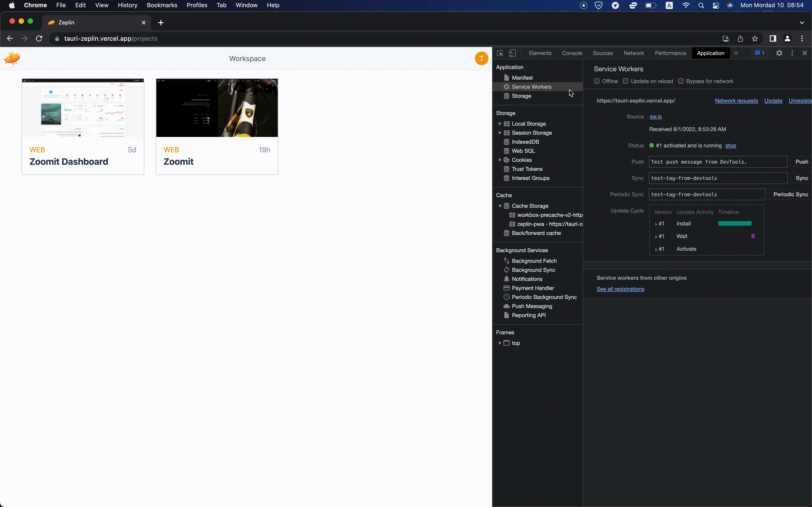Open the Zoomit Dashboard project thumbnail

(83, 108)
